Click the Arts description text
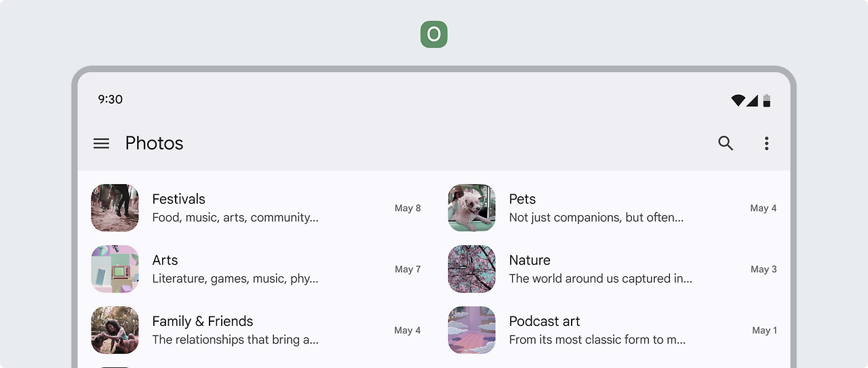 [235, 278]
